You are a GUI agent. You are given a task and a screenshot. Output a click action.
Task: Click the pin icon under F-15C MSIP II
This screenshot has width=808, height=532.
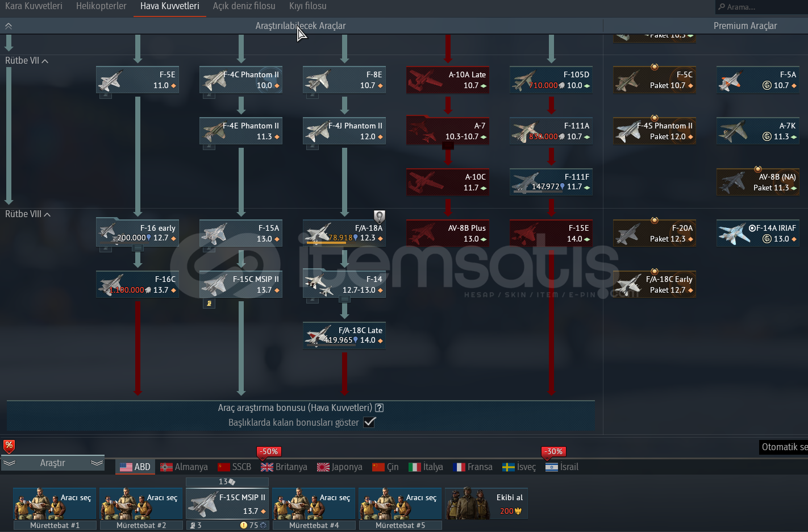pyautogui.click(x=209, y=304)
